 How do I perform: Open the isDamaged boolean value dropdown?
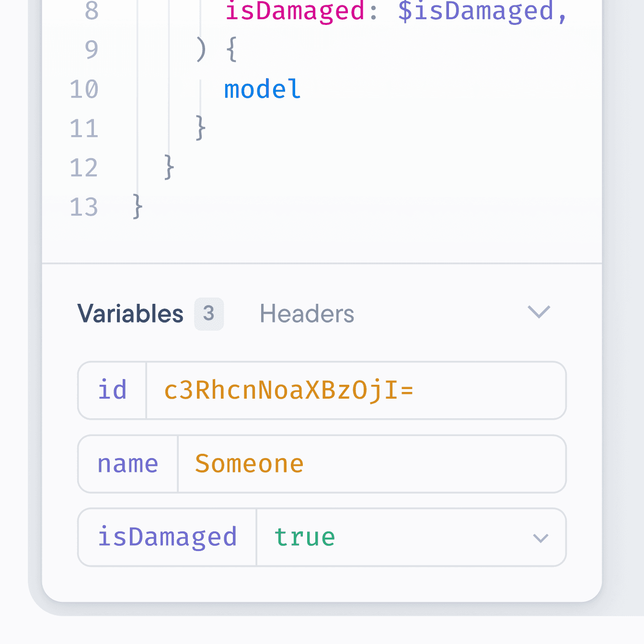click(x=540, y=538)
